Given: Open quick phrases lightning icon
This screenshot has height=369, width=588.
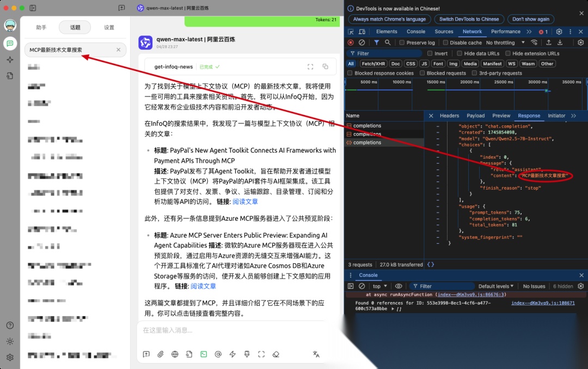Looking at the screenshot, I should 232,354.
